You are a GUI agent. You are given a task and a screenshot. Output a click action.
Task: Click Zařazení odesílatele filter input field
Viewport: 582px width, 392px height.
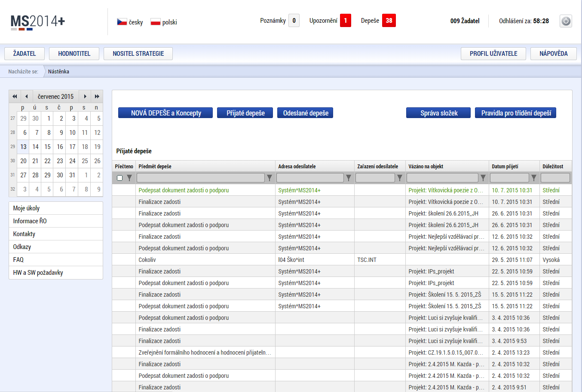(x=375, y=178)
